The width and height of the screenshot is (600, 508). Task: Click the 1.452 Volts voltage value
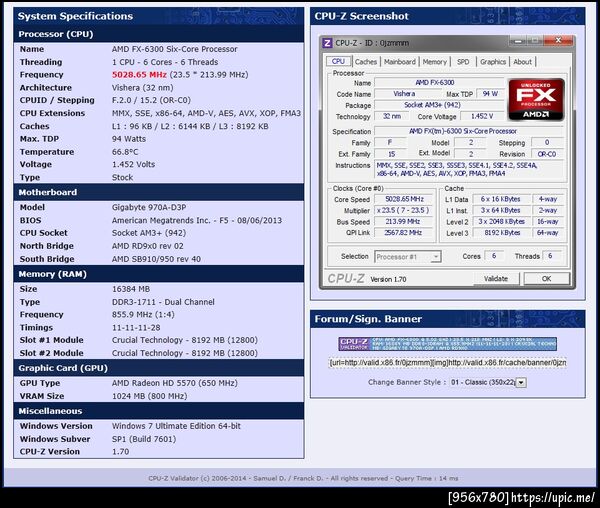pos(133,164)
